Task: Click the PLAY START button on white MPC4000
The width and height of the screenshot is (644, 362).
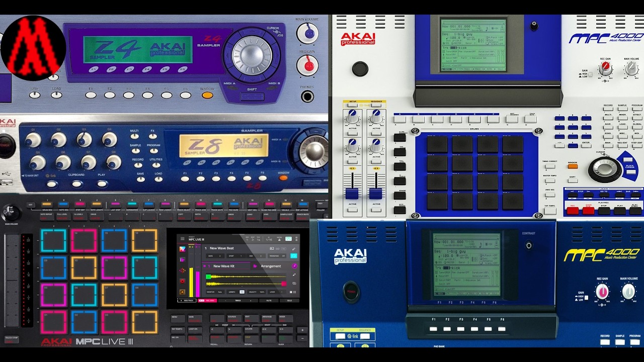Action: pyautogui.click(x=635, y=211)
